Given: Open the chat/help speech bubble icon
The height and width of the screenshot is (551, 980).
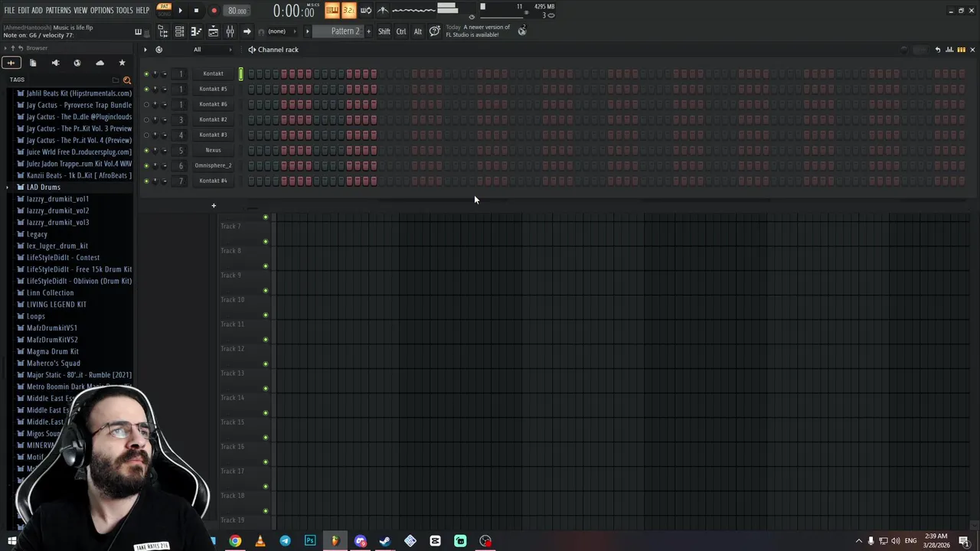Looking at the screenshot, I should pos(435,31).
